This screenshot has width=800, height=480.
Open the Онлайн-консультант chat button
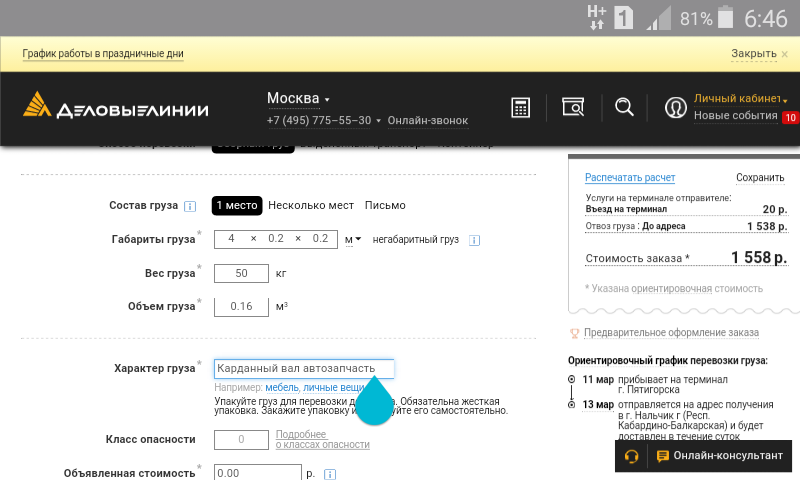720,456
